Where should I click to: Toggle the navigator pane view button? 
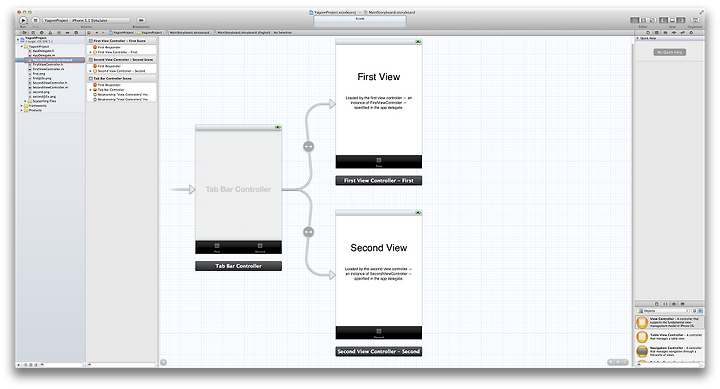pyautogui.click(x=664, y=20)
